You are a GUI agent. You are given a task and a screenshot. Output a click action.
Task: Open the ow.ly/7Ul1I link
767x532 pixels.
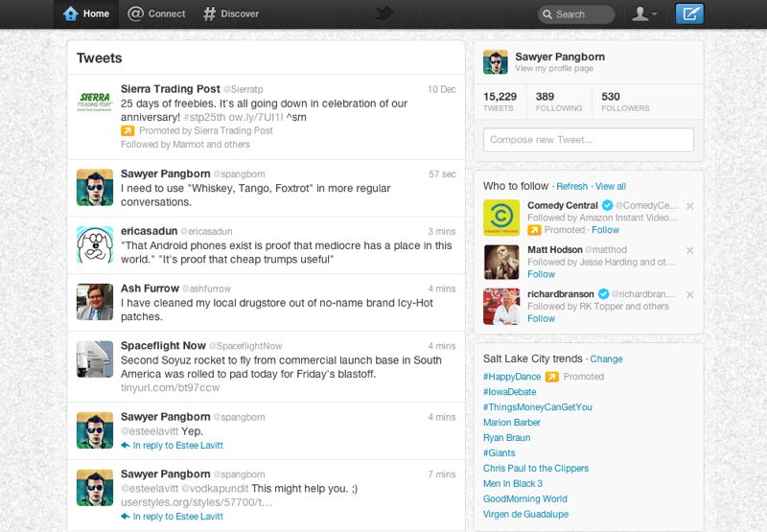pyautogui.click(x=256, y=117)
